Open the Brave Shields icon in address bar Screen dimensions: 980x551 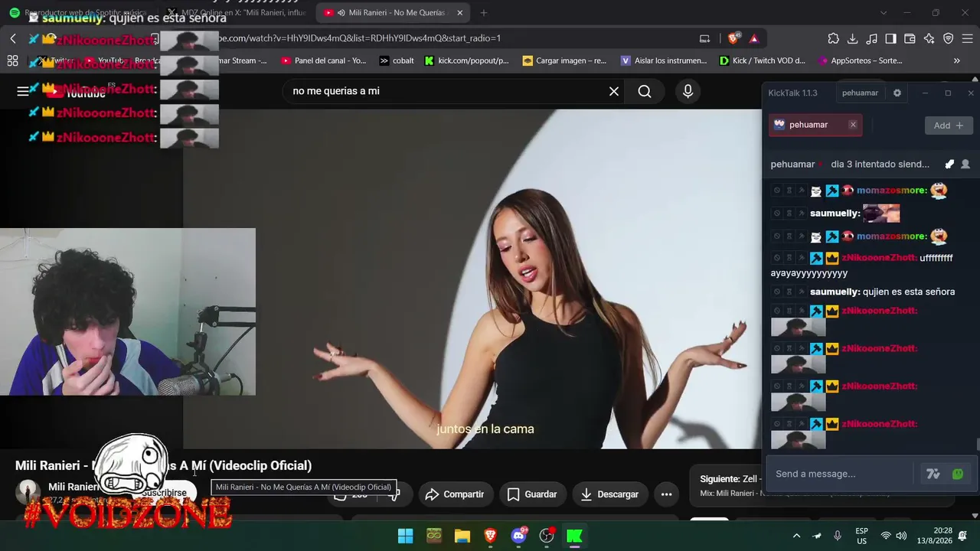tap(733, 38)
